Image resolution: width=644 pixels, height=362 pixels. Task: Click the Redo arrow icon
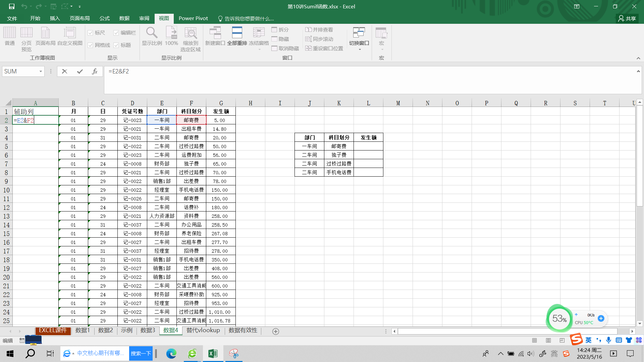click(39, 6)
